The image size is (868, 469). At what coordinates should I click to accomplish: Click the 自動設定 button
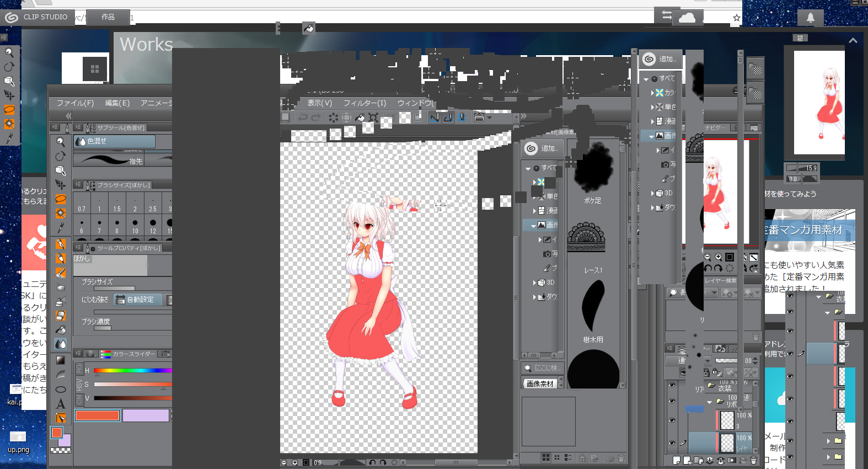click(136, 300)
